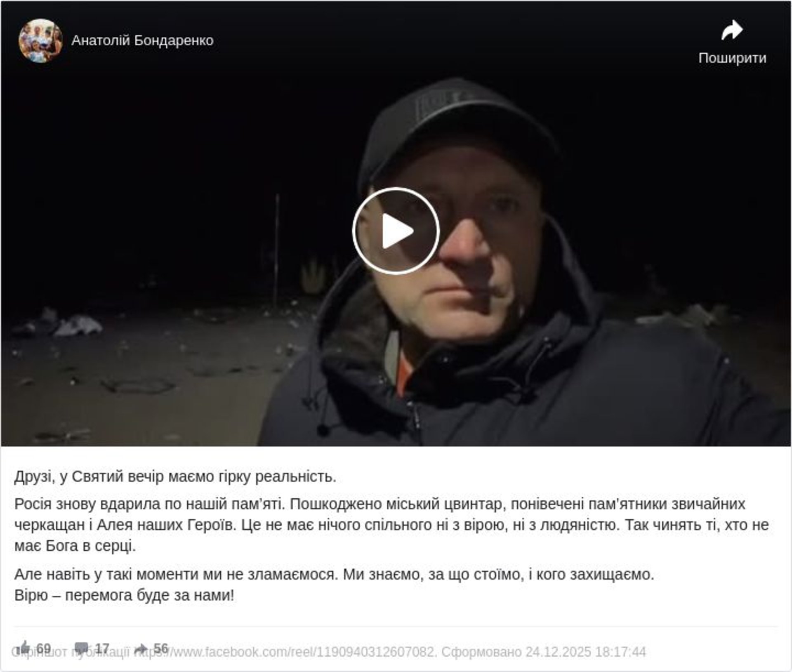Click the line 'Вірю – перемога буде за нами!'

124,595
